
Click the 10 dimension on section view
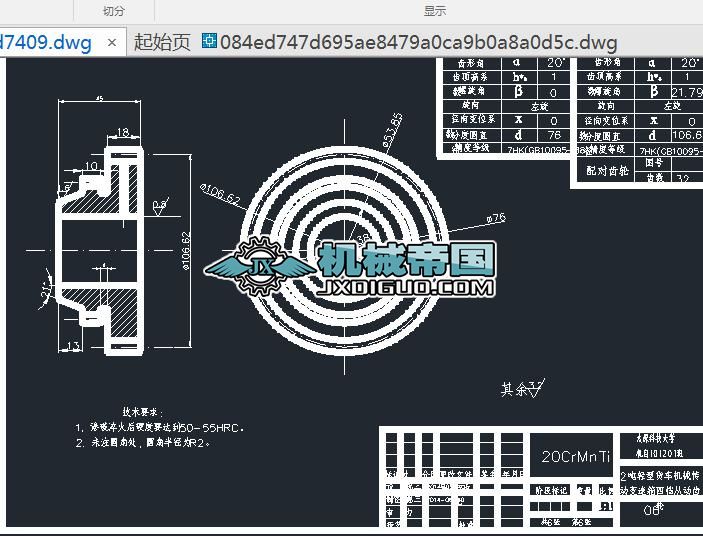91,166
